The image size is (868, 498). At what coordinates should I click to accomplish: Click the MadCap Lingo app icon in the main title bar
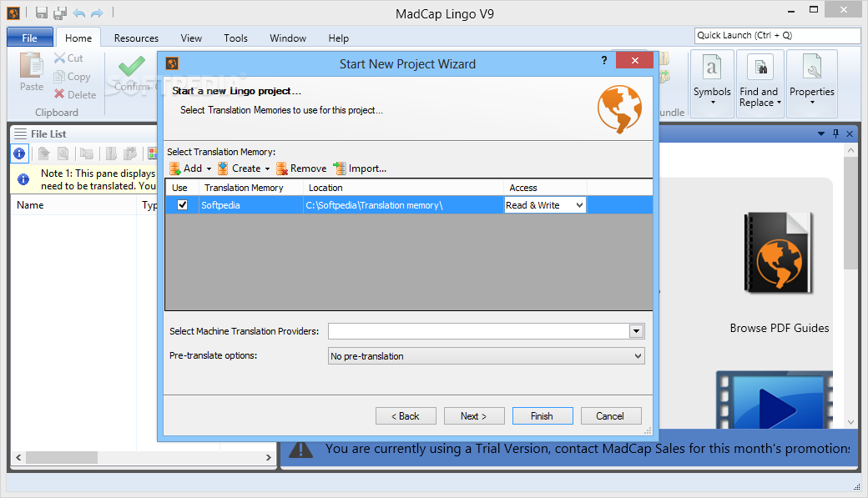click(x=13, y=13)
